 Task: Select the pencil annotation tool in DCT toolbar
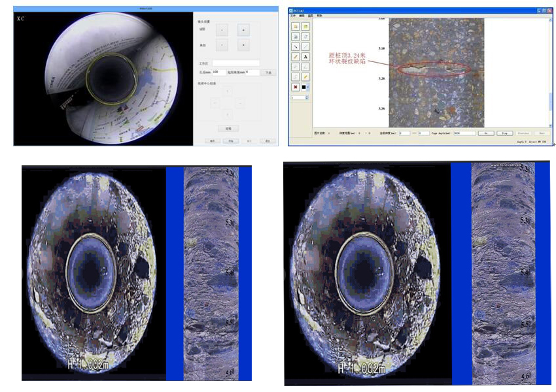tap(295, 56)
